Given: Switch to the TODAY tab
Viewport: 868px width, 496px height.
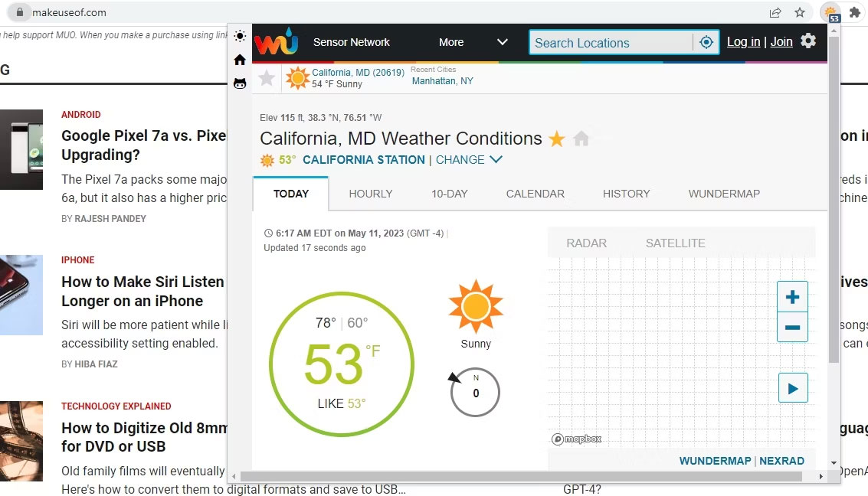Looking at the screenshot, I should point(290,194).
